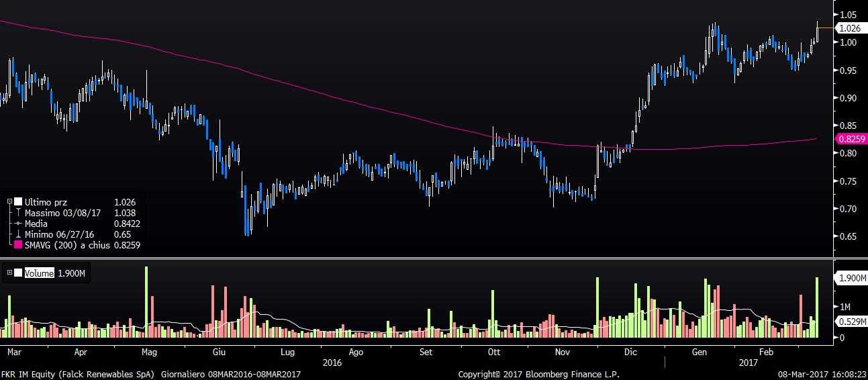
Task: Click the white Ultimo prz color swatch
Action: click(18, 202)
